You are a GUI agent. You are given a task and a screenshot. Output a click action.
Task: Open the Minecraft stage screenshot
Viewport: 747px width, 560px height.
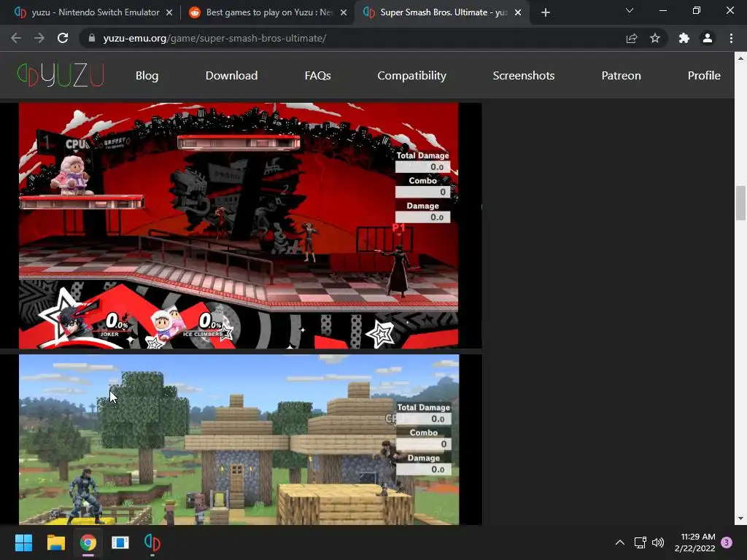[239, 440]
